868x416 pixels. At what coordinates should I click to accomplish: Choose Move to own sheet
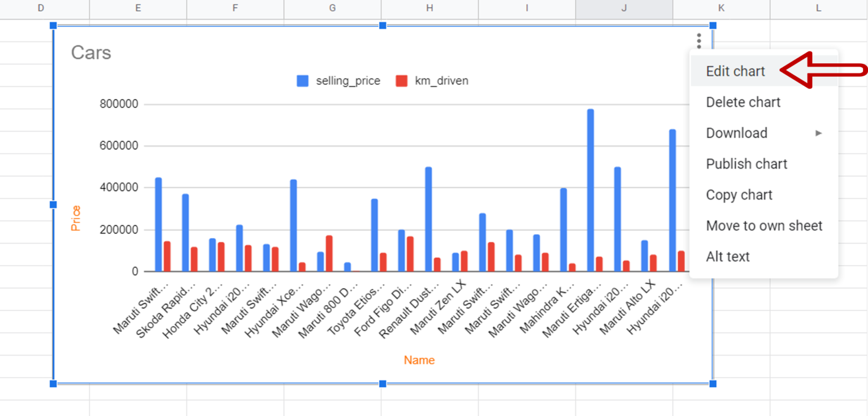764,225
